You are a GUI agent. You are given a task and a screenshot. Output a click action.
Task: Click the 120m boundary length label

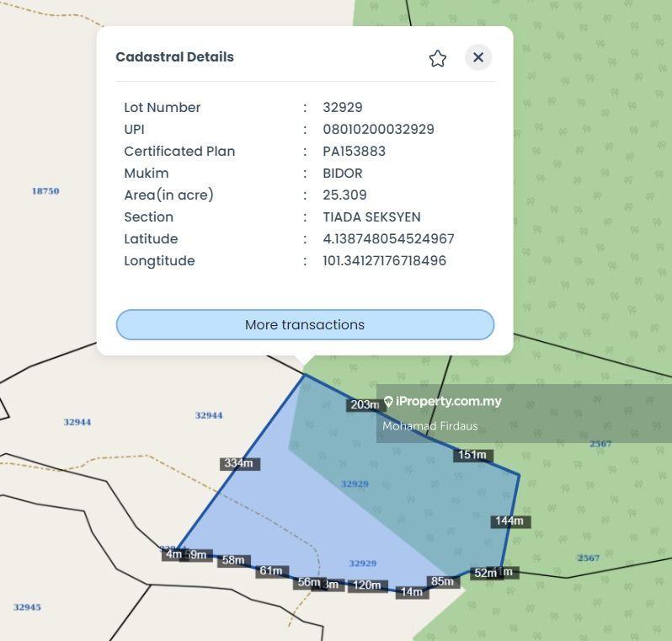click(x=366, y=585)
